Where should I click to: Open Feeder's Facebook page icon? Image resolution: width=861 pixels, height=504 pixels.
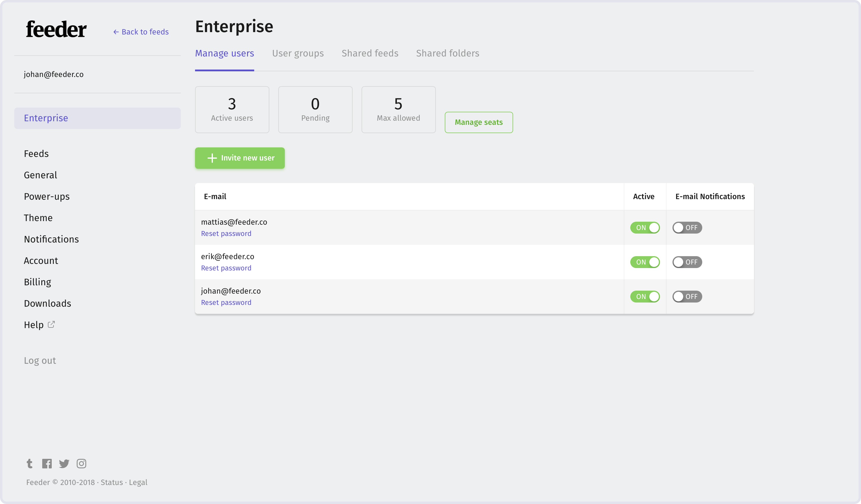(47, 463)
